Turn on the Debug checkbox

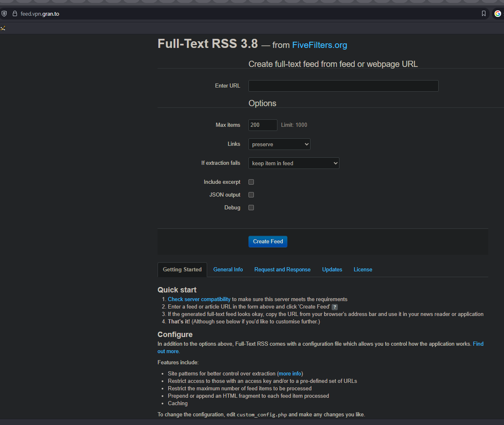(251, 208)
